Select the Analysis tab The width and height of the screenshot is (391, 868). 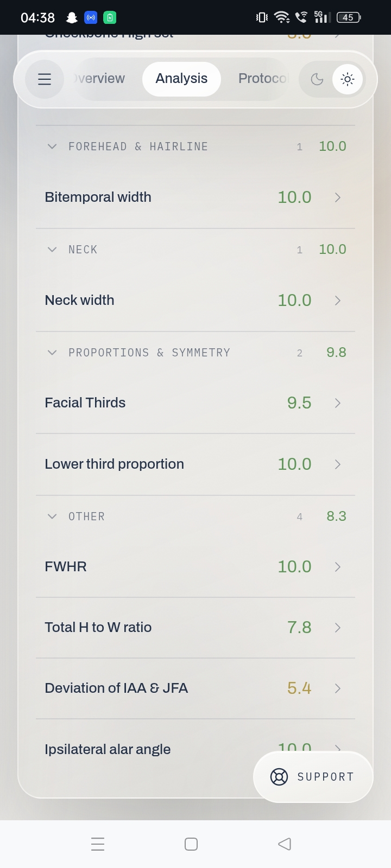[x=181, y=79]
